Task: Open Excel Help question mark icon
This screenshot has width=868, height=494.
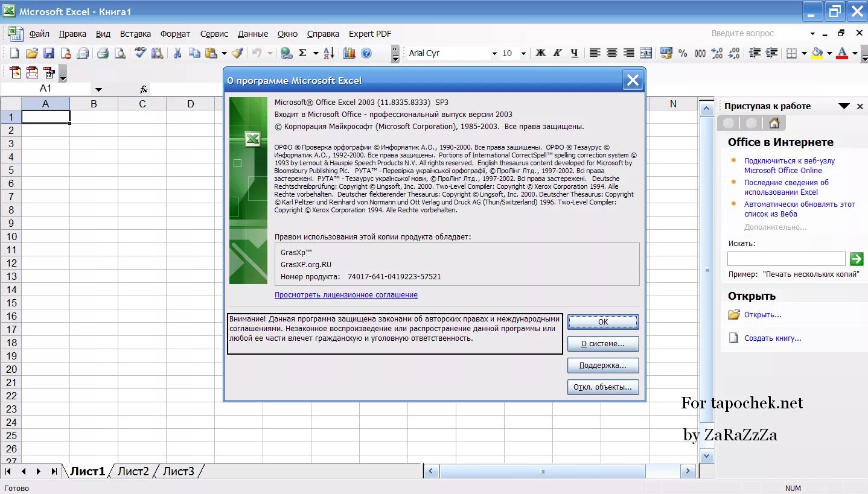Action: pyautogui.click(x=366, y=53)
